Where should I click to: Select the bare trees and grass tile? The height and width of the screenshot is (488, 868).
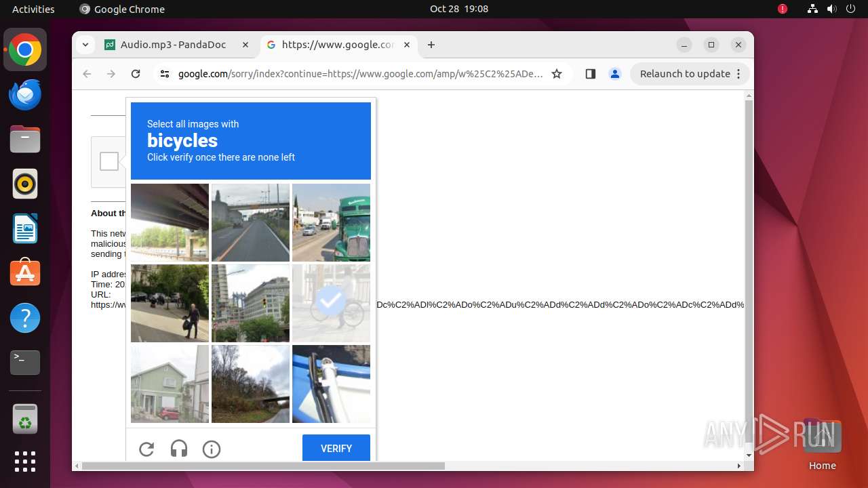tap(250, 384)
